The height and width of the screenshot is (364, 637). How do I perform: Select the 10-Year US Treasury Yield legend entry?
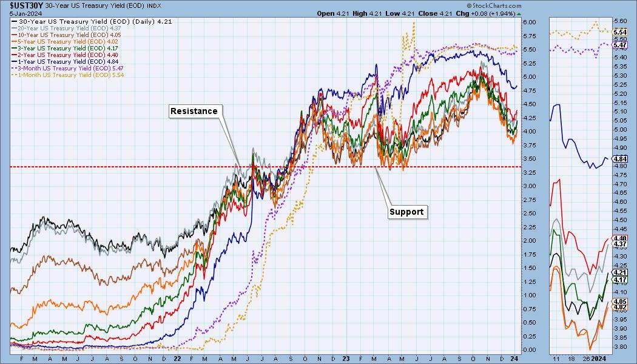(67, 35)
